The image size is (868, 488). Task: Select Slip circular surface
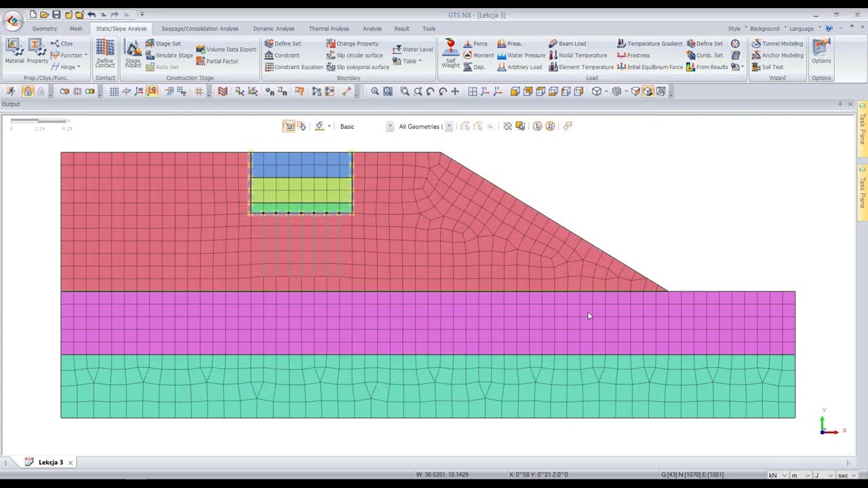point(354,56)
